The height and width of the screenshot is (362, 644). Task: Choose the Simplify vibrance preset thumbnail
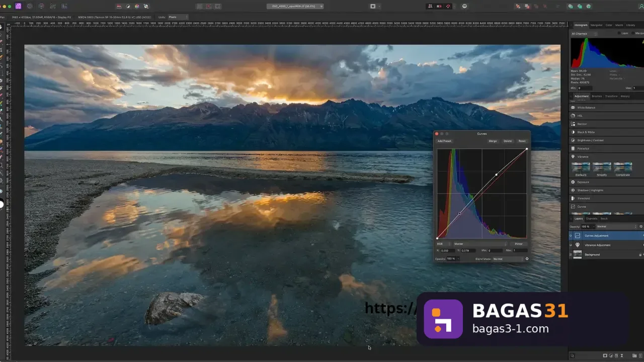point(602,167)
